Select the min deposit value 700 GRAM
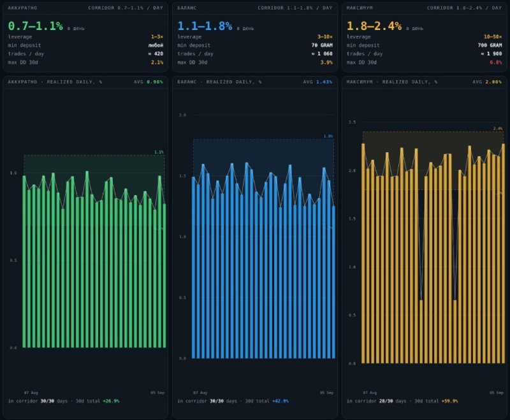 [490, 45]
